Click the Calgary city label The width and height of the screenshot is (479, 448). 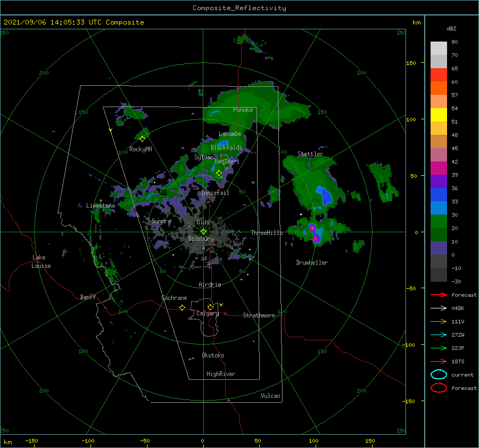coord(208,313)
